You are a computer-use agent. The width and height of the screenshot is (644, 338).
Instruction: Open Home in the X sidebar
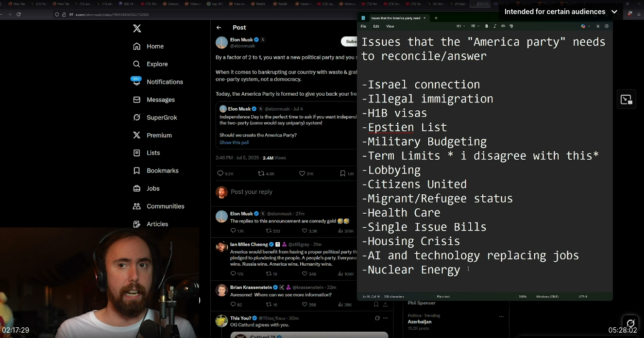pyautogui.click(x=149, y=47)
